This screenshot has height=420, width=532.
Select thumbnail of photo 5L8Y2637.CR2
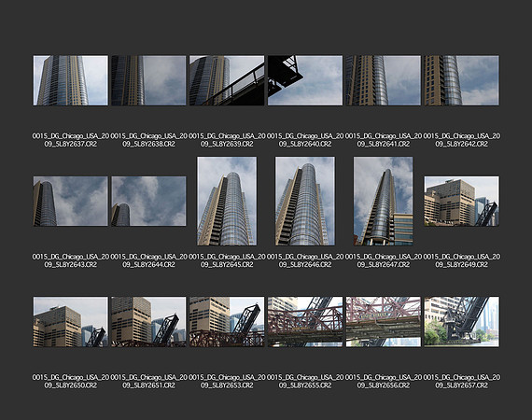(71, 80)
